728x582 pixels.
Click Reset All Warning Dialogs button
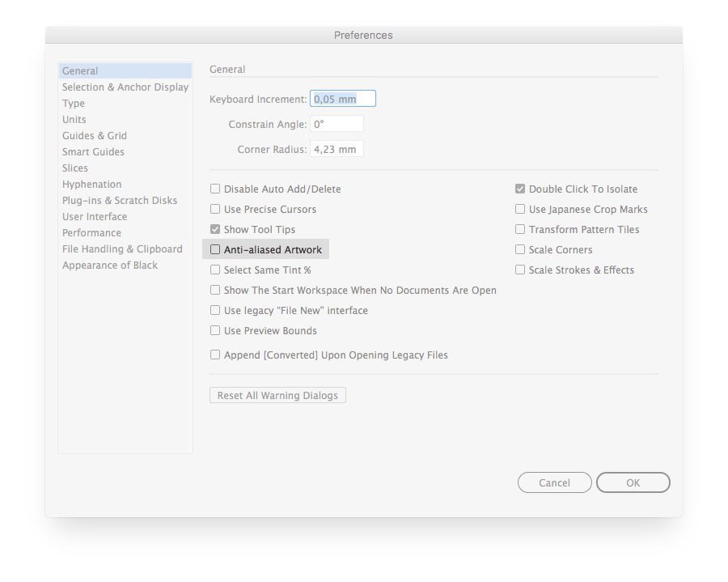point(277,395)
